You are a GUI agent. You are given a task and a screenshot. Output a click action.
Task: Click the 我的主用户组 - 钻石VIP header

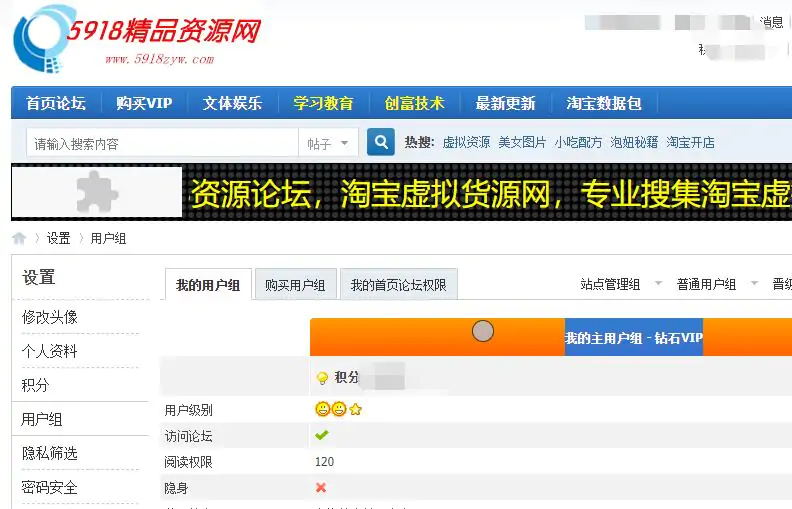coord(633,337)
